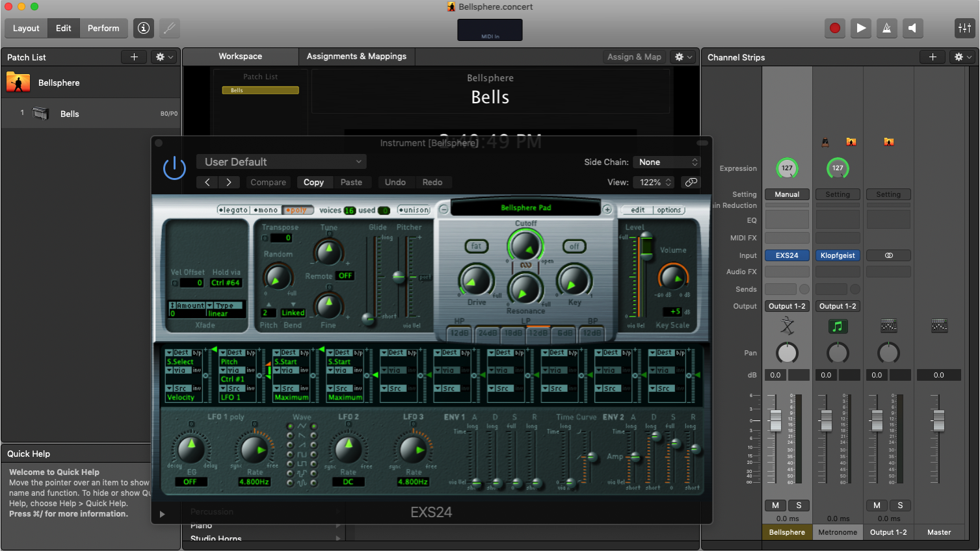The image size is (980, 551).
Task: Click the plug-in link chain icon
Action: point(691,183)
